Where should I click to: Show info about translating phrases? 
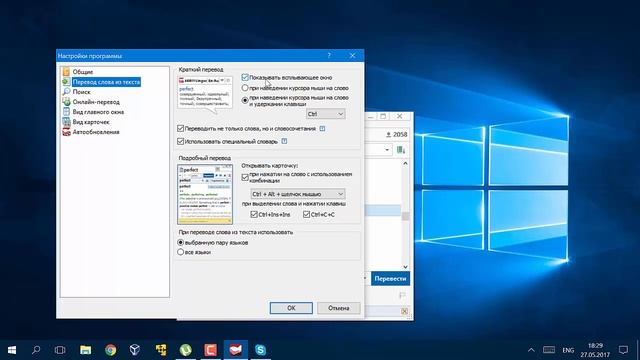pyautogui.click(x=322, y=129)
